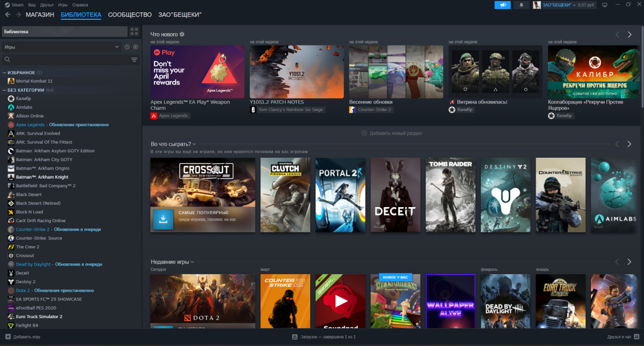This screenshot has width=644, height=346.
Task: Open the announcements megaphone button
Action: (x=502, y=5)
